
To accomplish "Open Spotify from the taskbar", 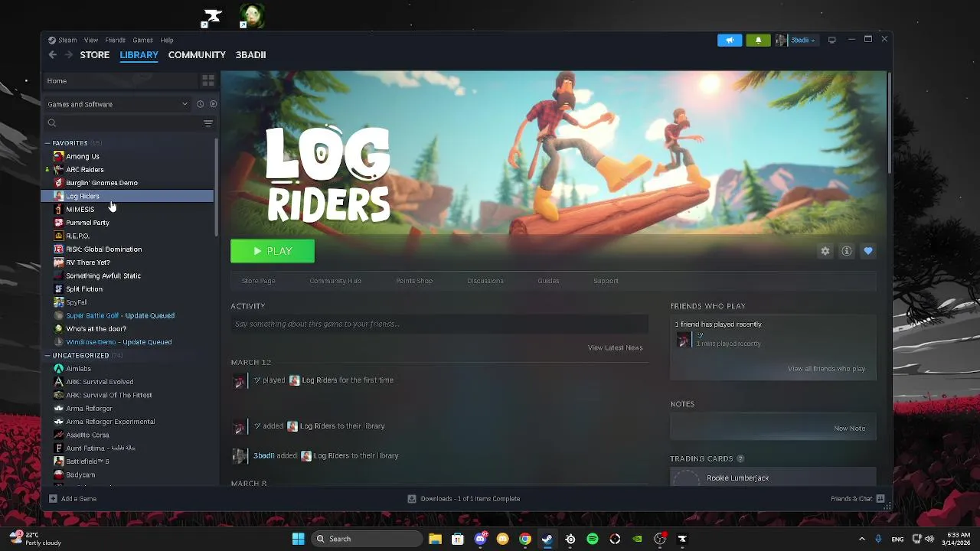I will coord(593,539).
